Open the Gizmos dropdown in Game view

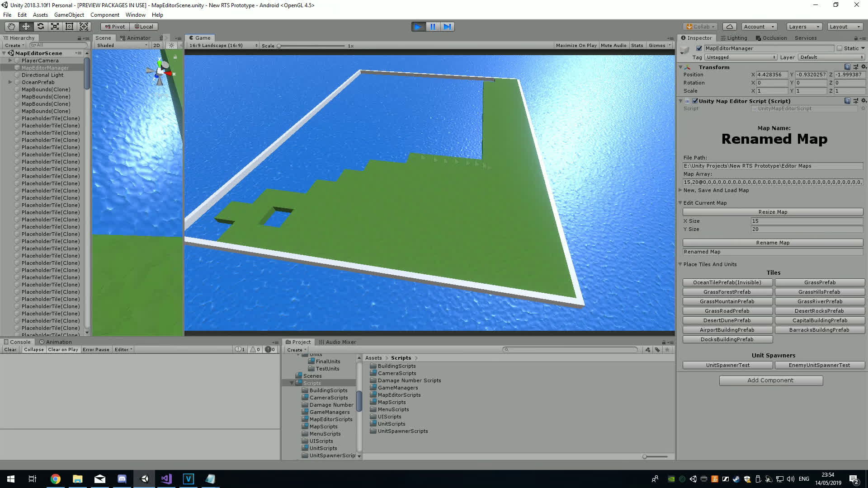tap(659, 45)
